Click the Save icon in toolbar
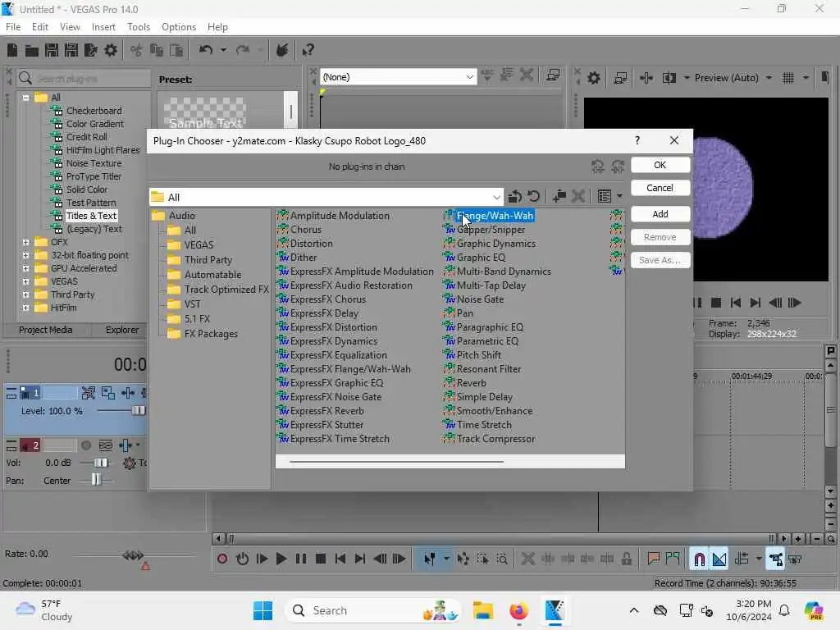This screenshot has width=840, height=630. click(52, 50)
